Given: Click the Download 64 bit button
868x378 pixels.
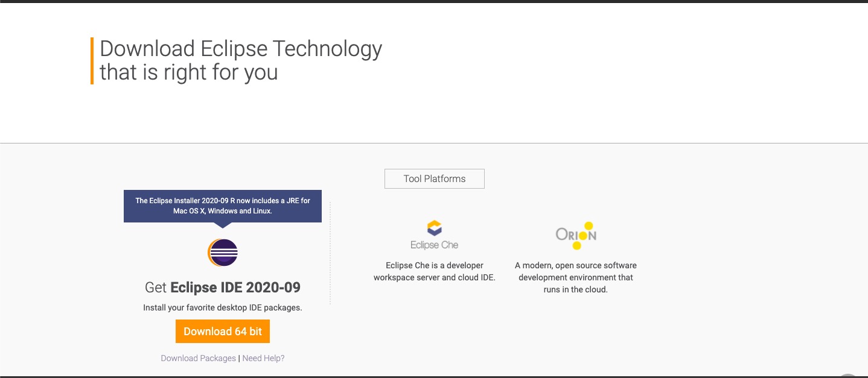Looking at the screenshot, I should [223, 332].
